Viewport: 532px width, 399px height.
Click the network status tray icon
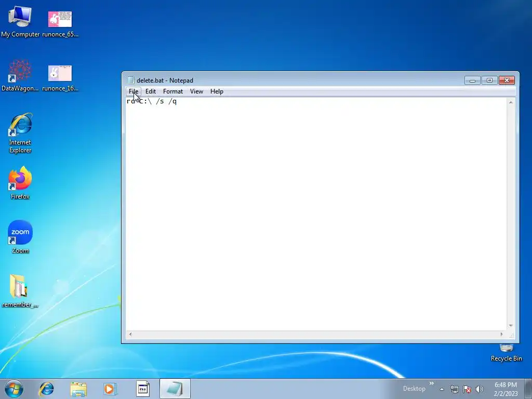[x=454, y=389]
